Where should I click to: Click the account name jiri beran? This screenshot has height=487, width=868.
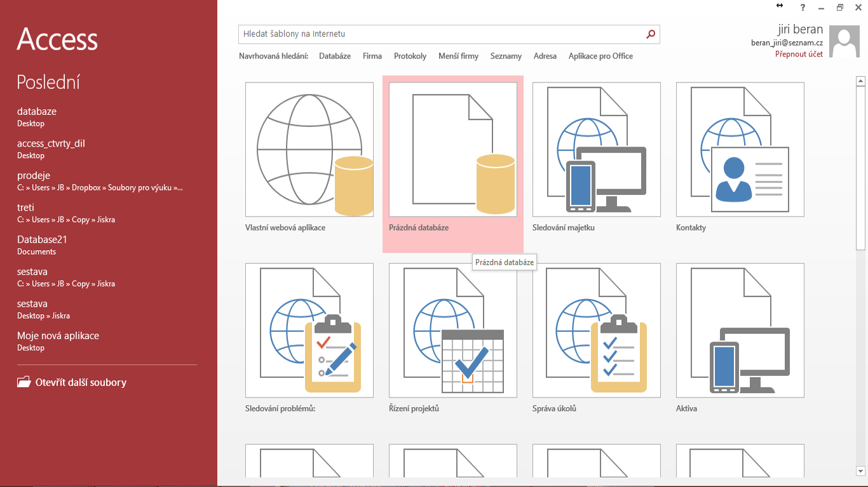pyautogui.click(x=800, y=29)
